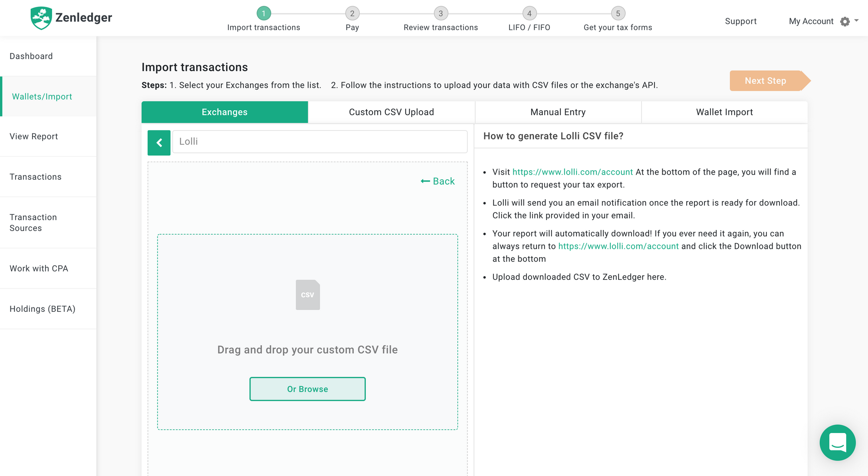Click the Lolli exchange search field
The image size is (868, 476).
pyautogui.click(x=320, y=142)
